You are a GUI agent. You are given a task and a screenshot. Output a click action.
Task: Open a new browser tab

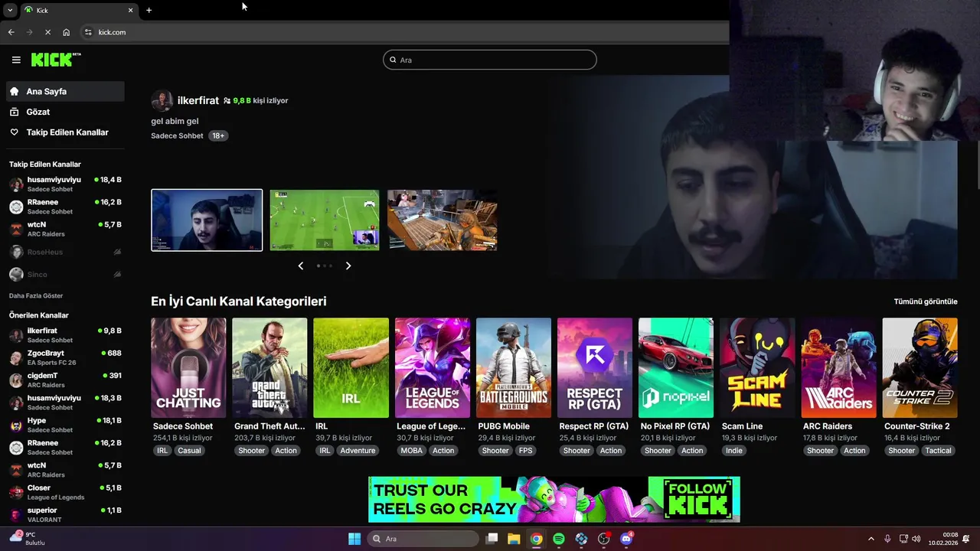pos(149,10)
